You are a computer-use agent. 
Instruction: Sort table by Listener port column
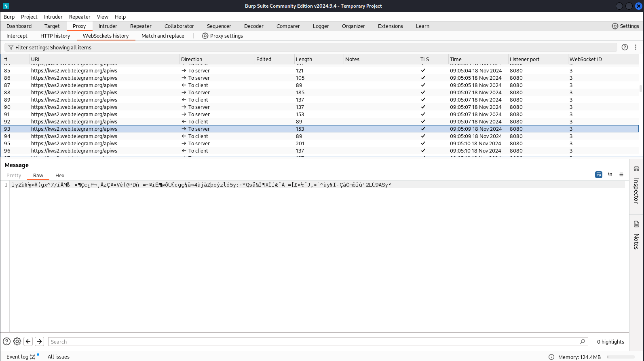[x=538, y=59]
